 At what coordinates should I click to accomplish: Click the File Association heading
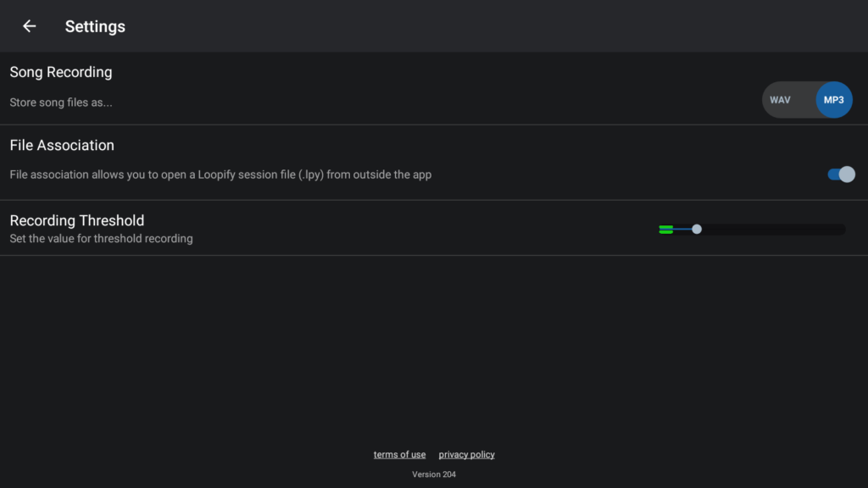(62, 145)
